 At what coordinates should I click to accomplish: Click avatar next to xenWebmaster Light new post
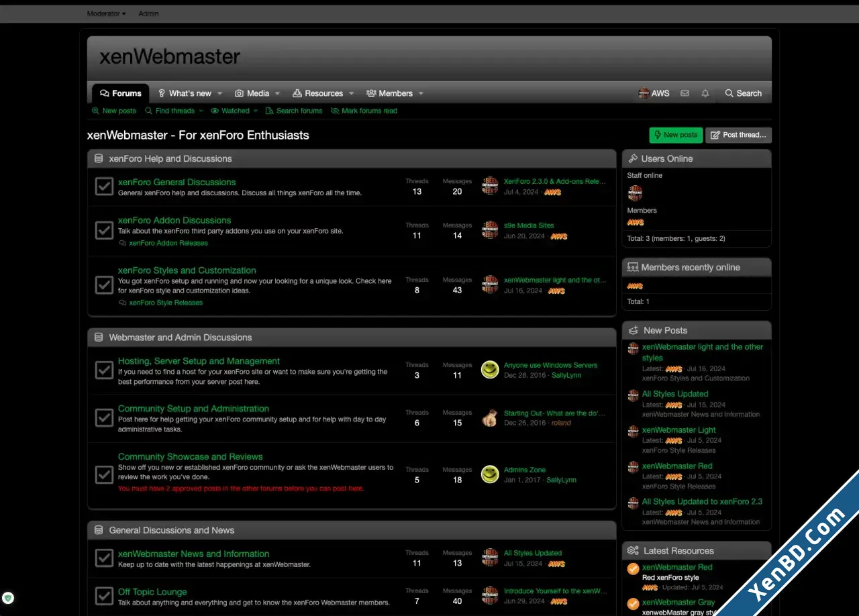click(x=633, y=431)
